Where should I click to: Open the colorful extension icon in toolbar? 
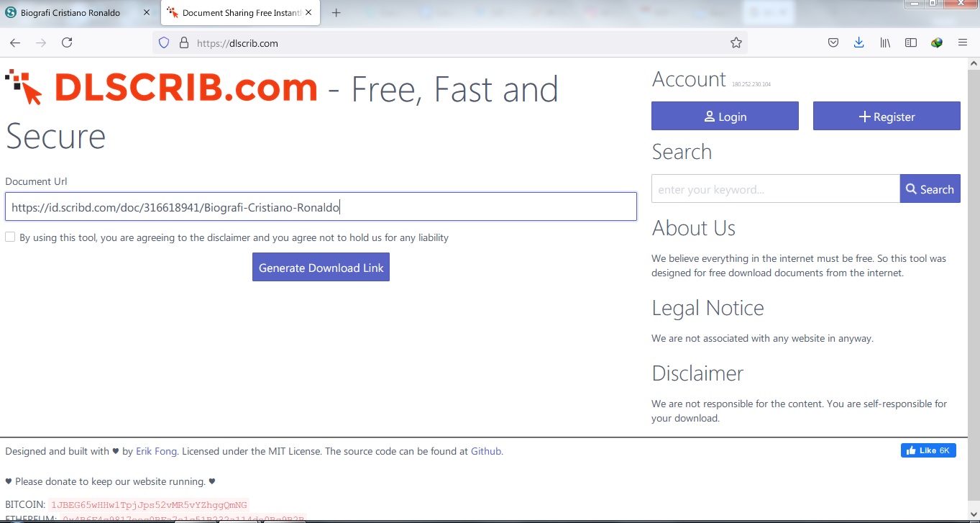937,43
